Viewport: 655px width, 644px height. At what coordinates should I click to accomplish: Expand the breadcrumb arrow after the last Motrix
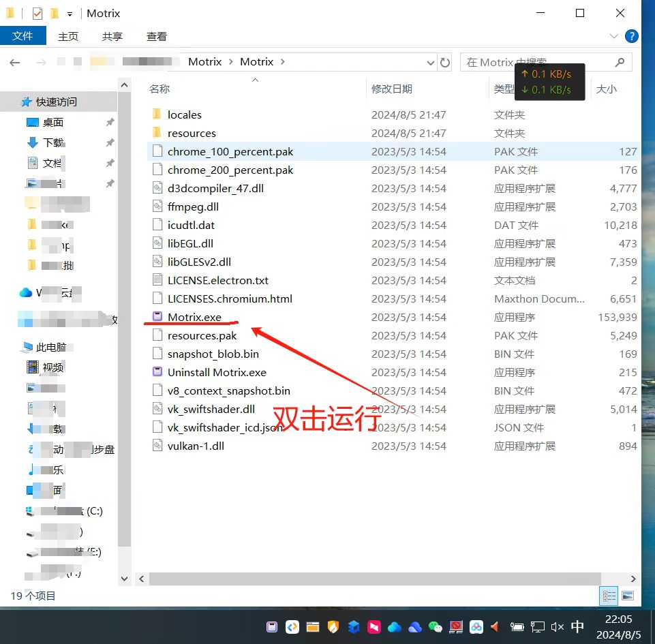(x=283, y=62)
